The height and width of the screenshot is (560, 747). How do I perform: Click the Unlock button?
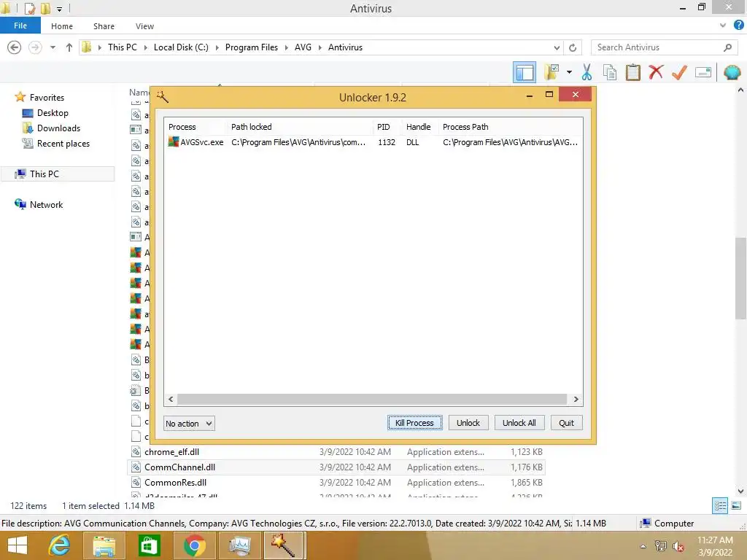coord(468,423)
